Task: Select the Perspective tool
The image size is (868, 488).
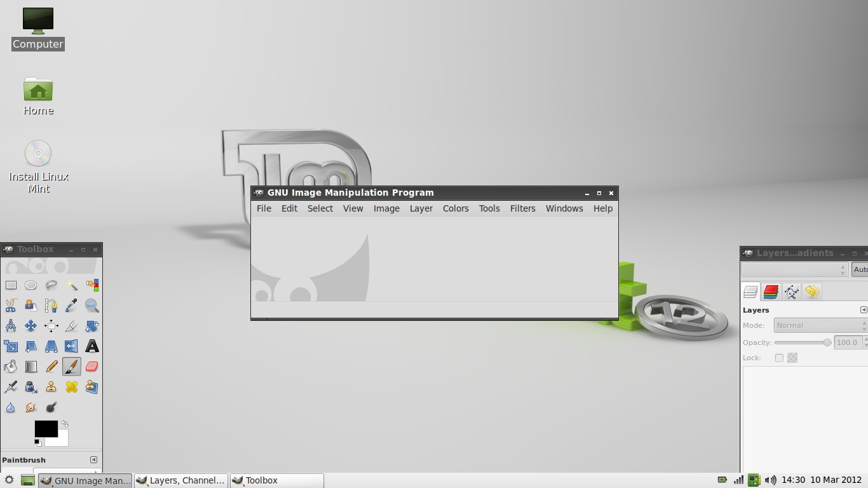Action: [x=51, y=346]
